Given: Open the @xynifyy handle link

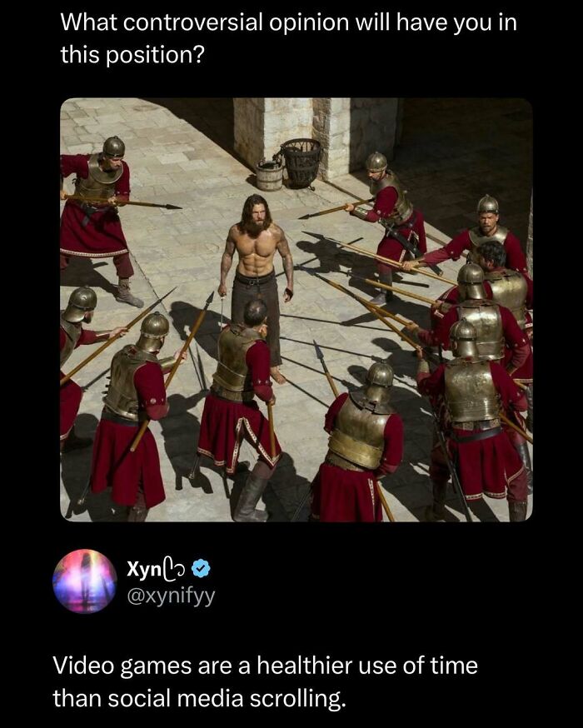Looking at the screenshot, I should (170, 596).
